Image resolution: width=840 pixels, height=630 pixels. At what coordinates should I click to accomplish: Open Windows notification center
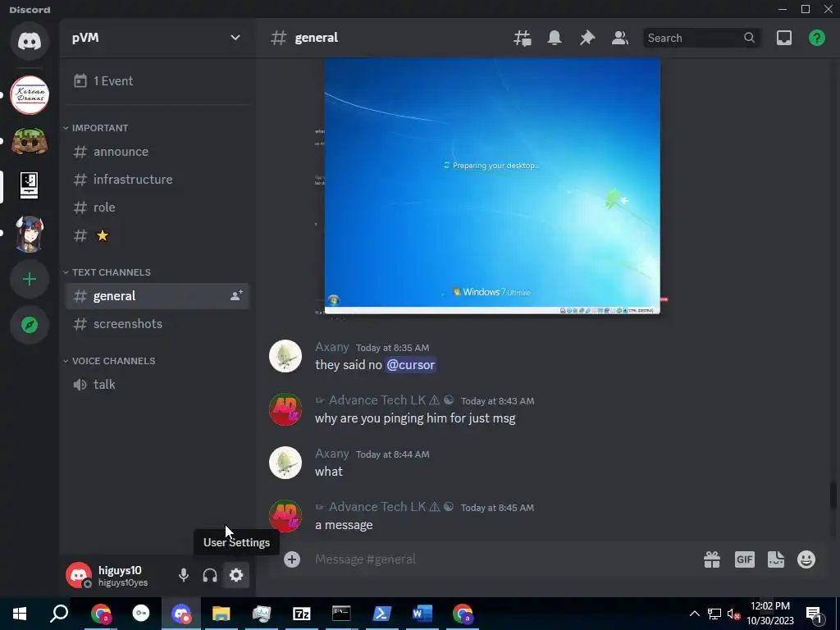coord(813,614)
